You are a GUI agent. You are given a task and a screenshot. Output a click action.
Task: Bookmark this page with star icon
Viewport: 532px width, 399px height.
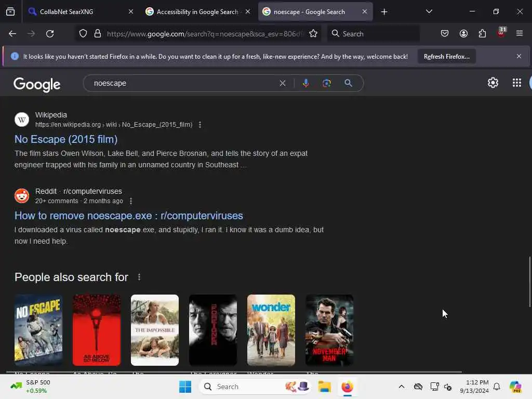[x=313, y=34]
